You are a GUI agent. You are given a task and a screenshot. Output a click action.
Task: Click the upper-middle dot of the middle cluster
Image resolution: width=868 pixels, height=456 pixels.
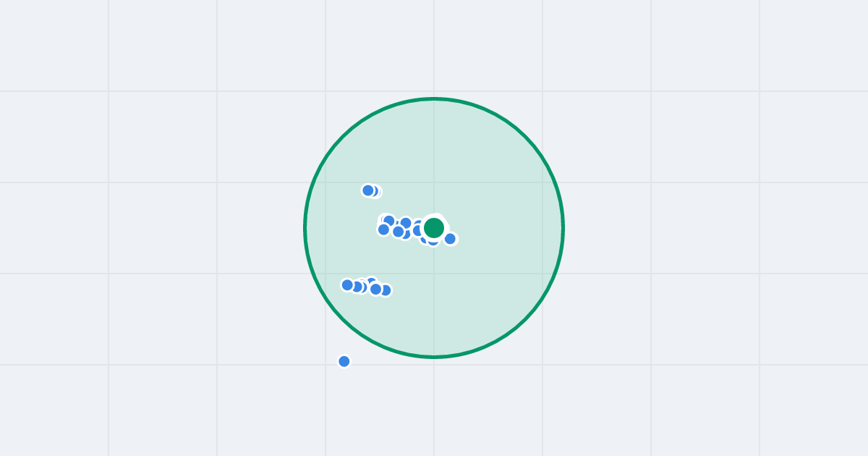[406, 223]
